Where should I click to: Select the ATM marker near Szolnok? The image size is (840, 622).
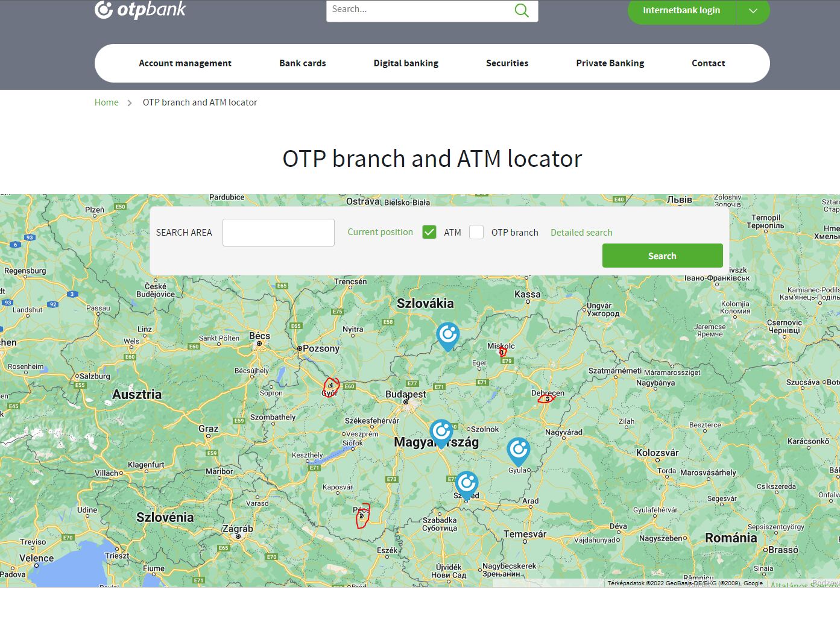441,433
